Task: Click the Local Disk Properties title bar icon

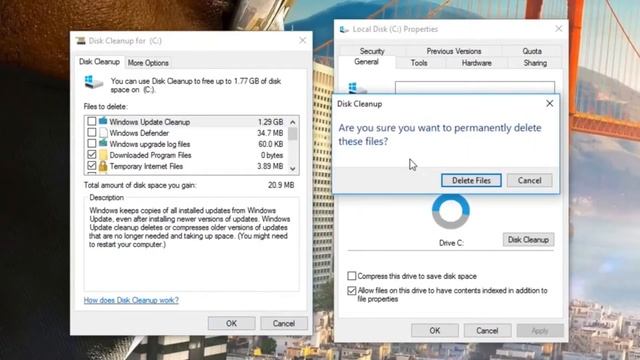Action: 344,29
